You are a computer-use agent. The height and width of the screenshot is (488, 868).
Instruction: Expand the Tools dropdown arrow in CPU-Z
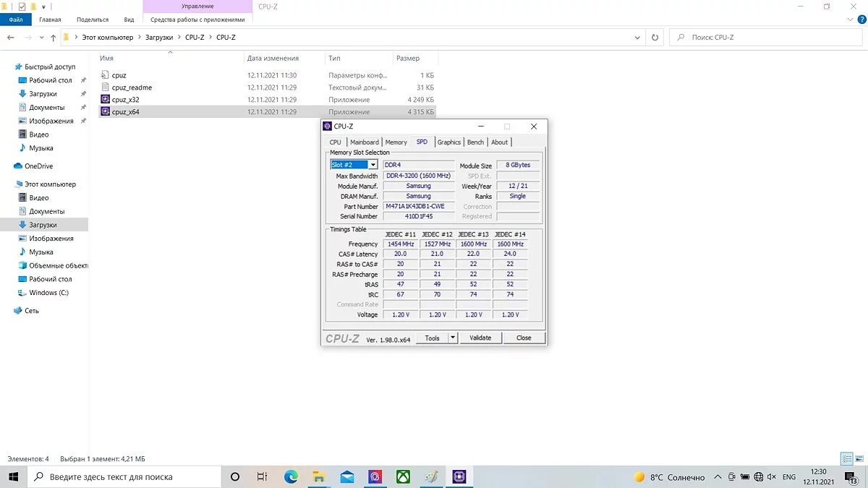click(453, 338)
